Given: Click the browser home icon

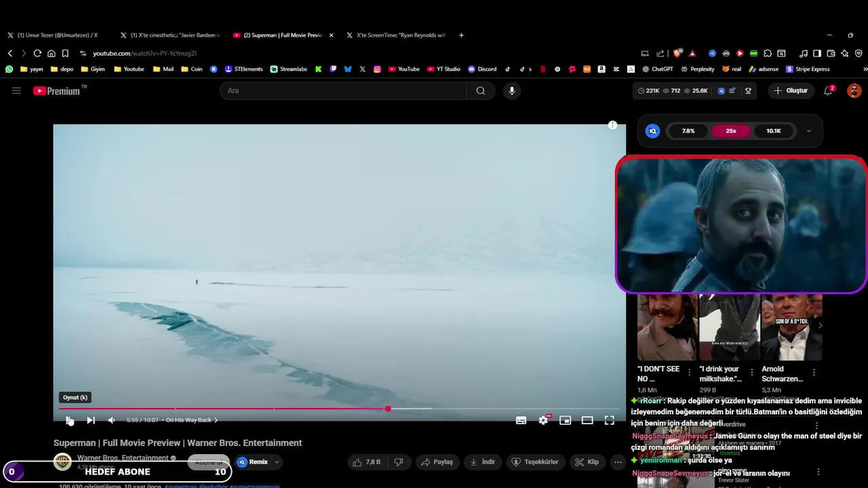Looking at the screenshot, I should click(x=52, y=54).
